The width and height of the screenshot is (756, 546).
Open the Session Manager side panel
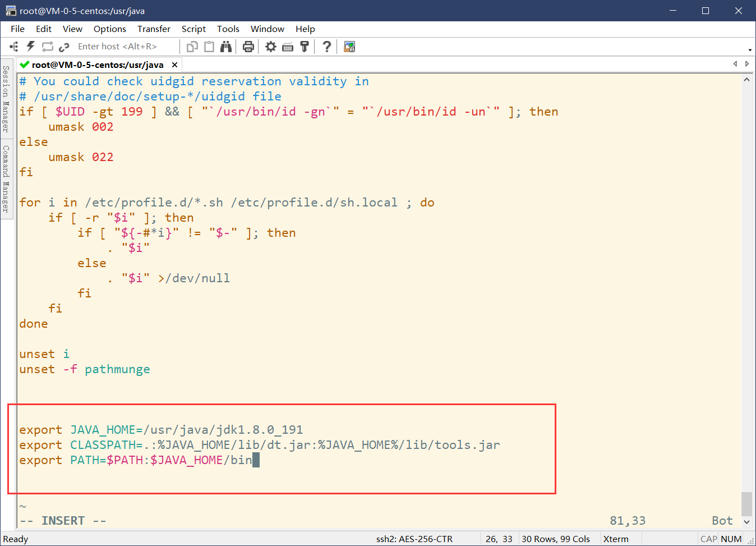coord(6,98)
